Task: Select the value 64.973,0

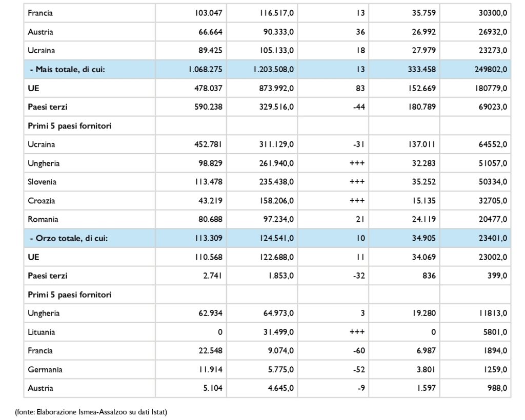Action: tap(278, 313)
